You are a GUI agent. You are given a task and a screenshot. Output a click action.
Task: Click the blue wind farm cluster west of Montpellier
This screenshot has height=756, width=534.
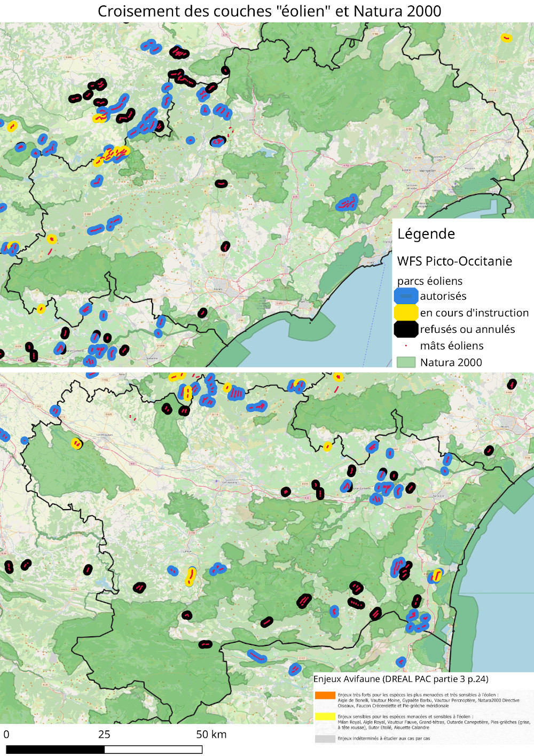[347, 203]
